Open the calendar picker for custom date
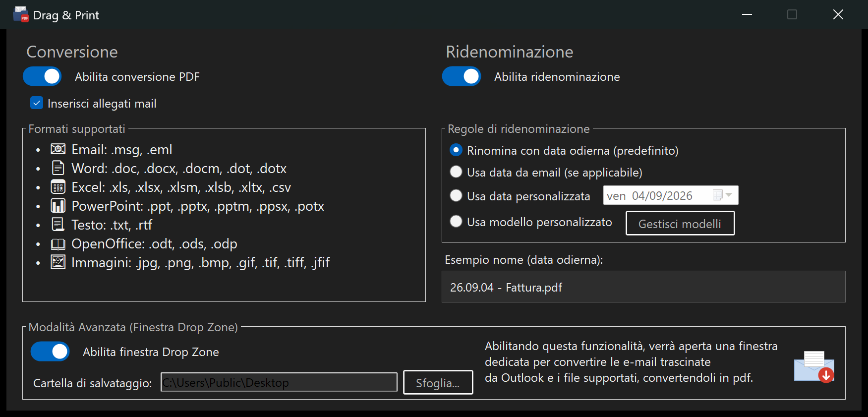 [722, 195]
